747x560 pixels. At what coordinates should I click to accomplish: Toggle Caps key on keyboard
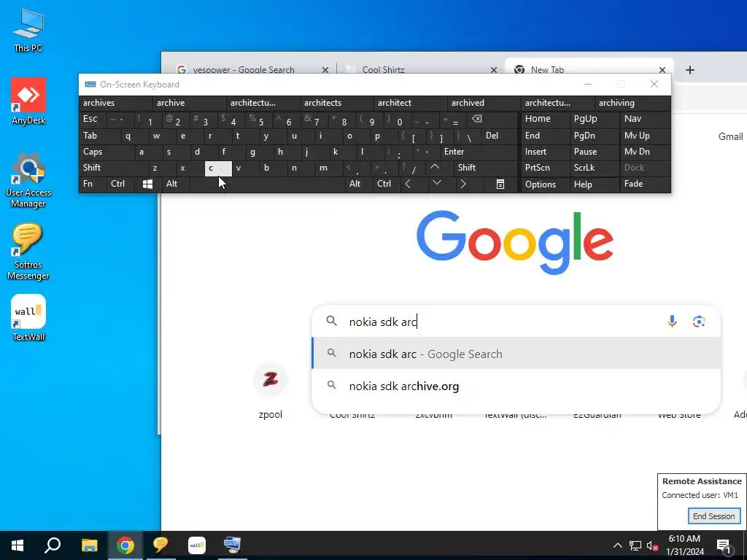pyautogui.click(x=107, y=152)
